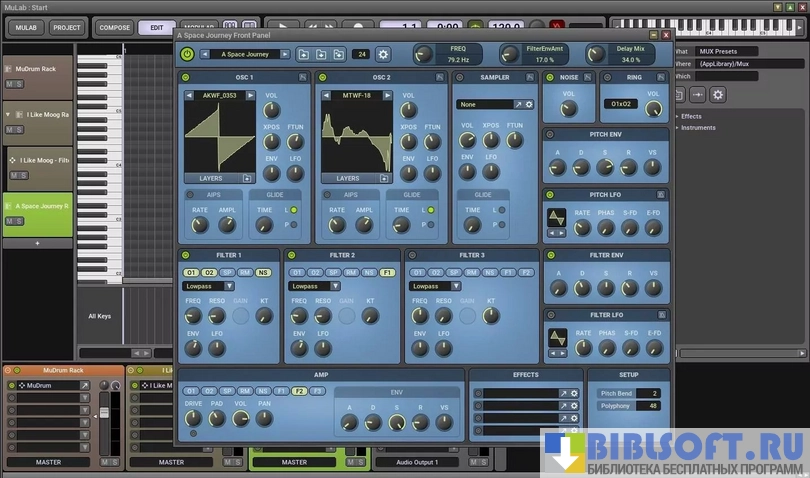Toggle the synth power button
Screen dimensions: 810x478
188,54
